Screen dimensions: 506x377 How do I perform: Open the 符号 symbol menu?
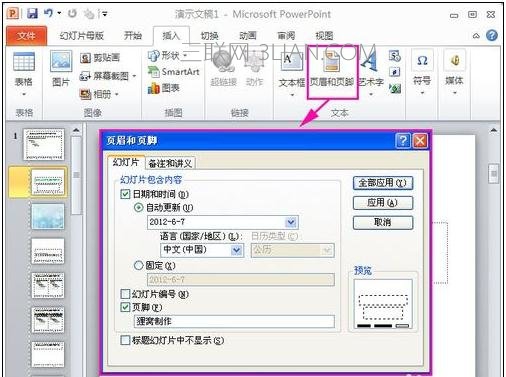(x=422, y=72)
